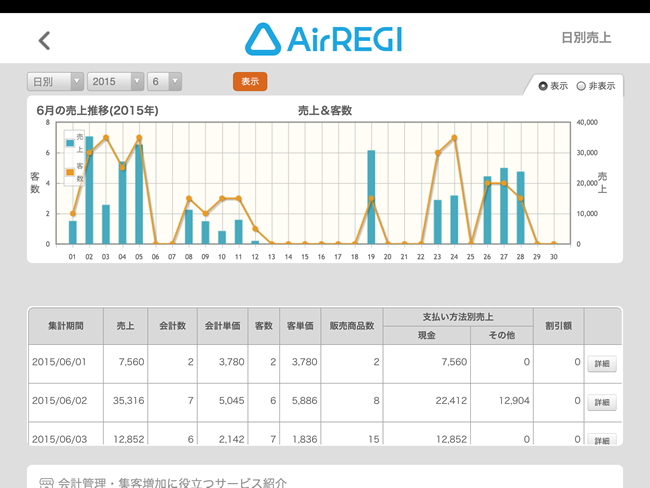650x488 pixels.
Task: Open 詳細 for 2015/06/01
Action: [601, 364]
